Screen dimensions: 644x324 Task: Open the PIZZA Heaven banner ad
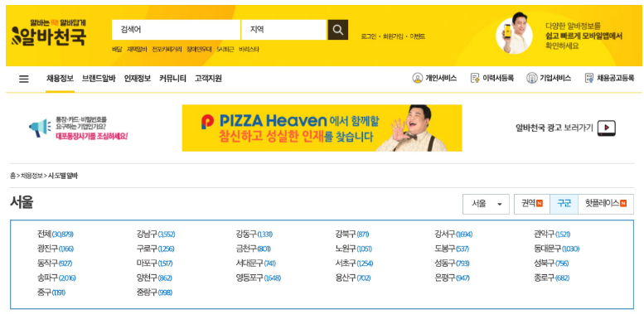[x=322, y=128]
